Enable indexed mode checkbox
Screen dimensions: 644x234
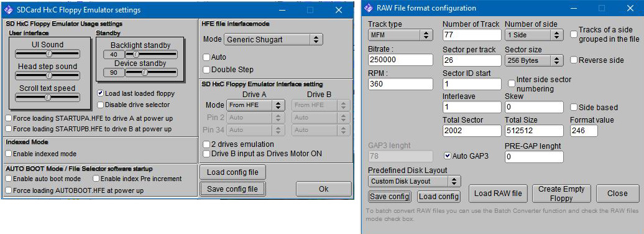pos(9,154)
